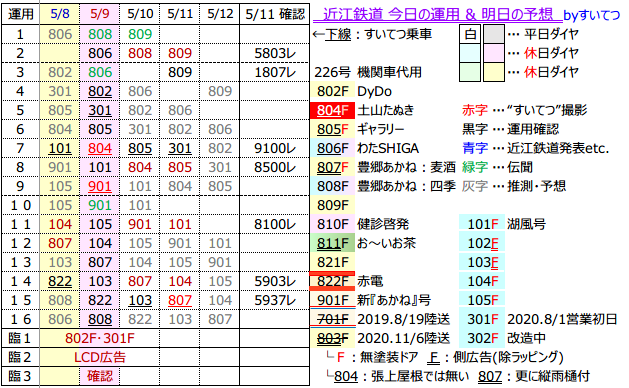Click the 805F ギャラリー legend cell
Screen dimensions: 629x388
pyautogui.click(x=332, y=129)
